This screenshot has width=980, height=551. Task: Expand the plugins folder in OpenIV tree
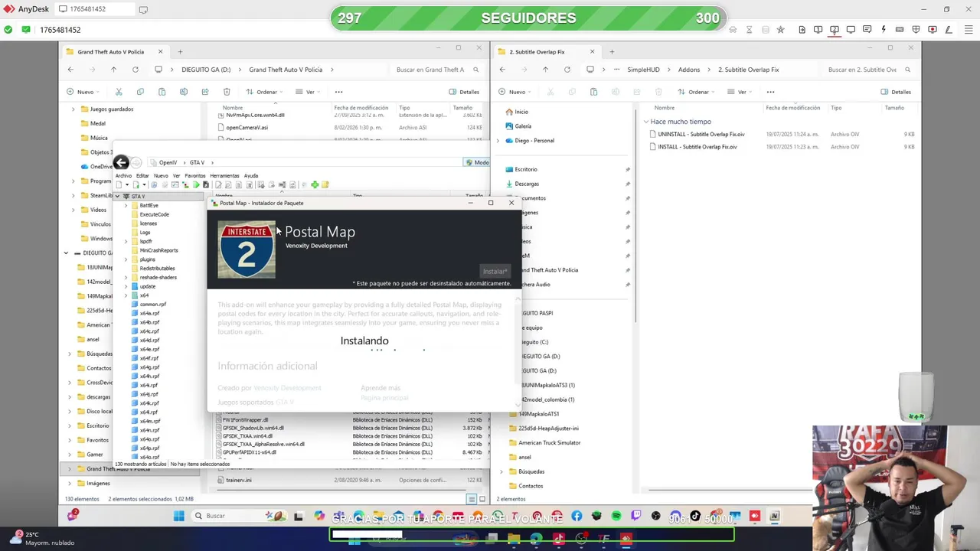126,259
